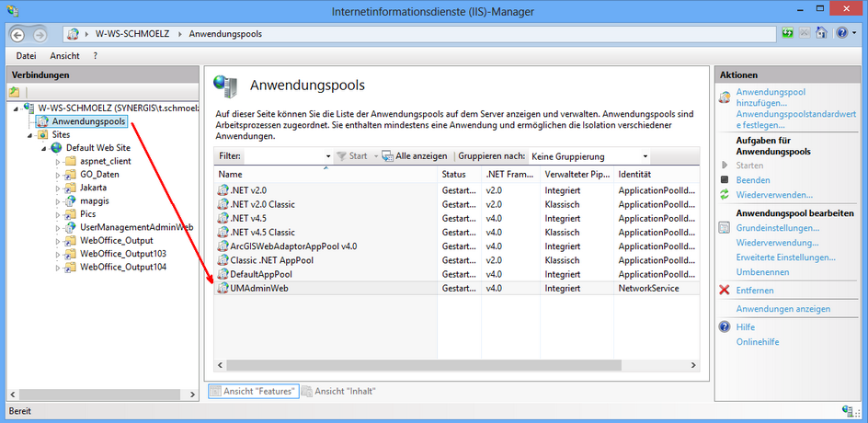Click the Erweiterte Einstellungen... link

(785, 257)
